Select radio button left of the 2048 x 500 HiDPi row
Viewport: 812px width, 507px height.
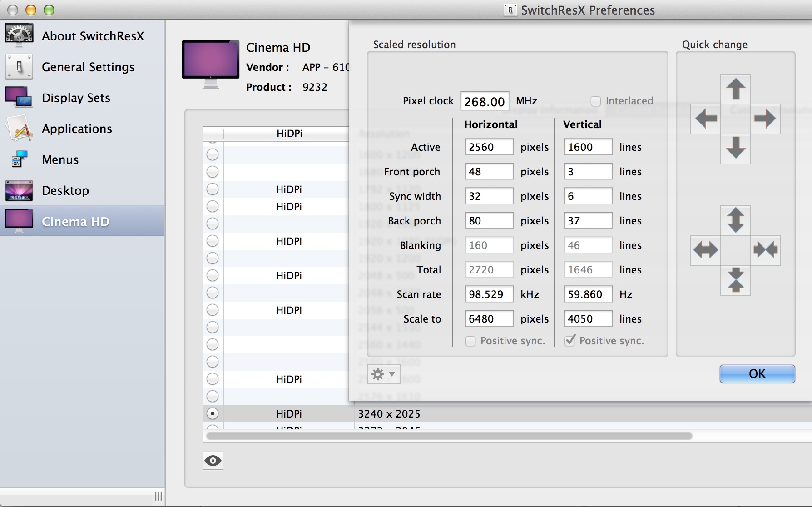pyautogui.click(x=212, y=275)
